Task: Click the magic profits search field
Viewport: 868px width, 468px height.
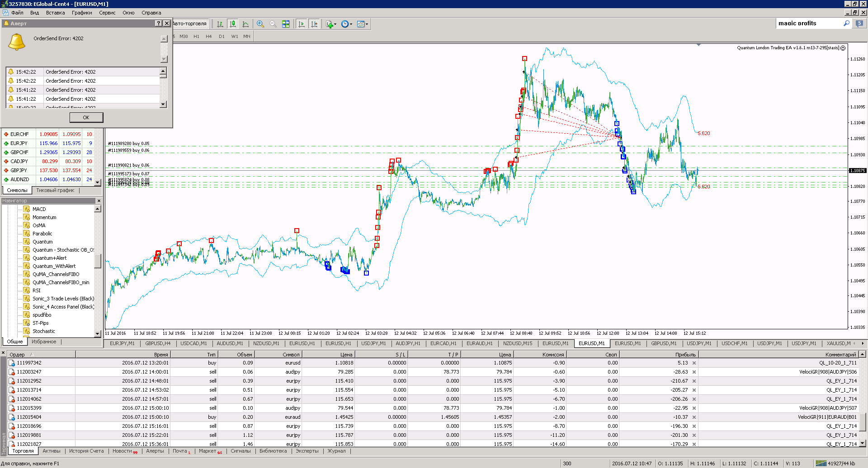Action: click(x=809, y=23)
